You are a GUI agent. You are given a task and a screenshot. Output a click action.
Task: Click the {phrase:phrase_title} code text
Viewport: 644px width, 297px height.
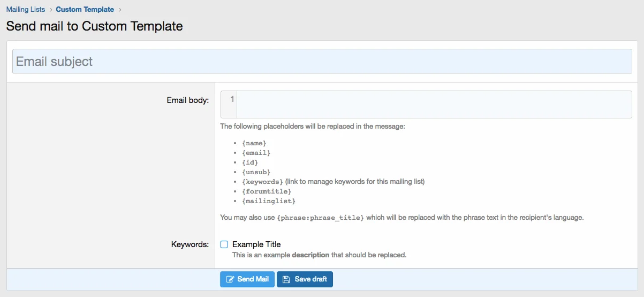(321, 218)
